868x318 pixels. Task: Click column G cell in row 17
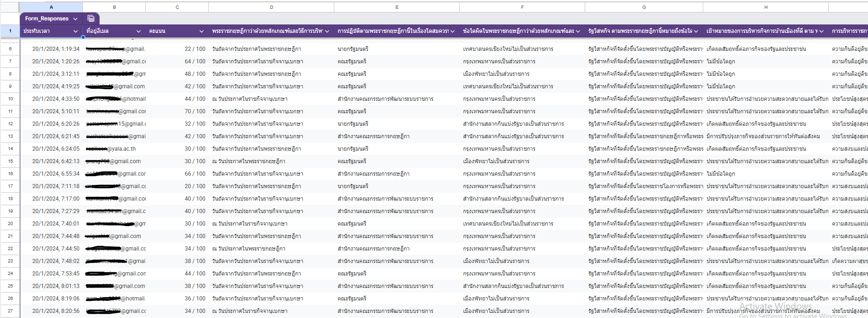(x=644, y=186)
